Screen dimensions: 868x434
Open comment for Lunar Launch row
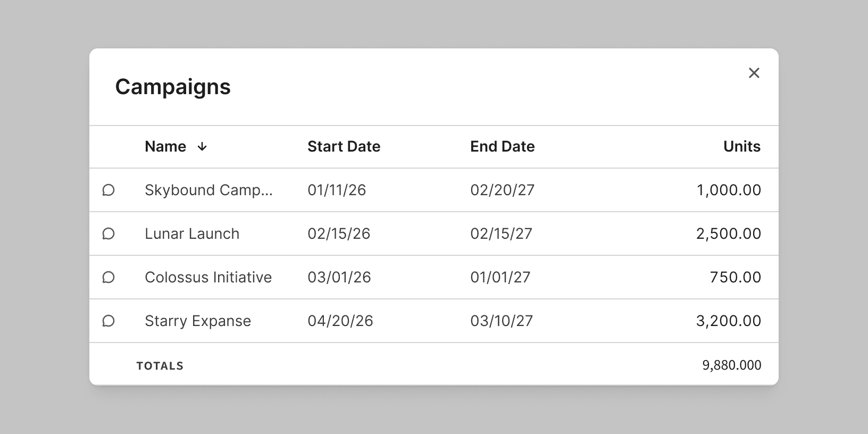pos(108,233)
